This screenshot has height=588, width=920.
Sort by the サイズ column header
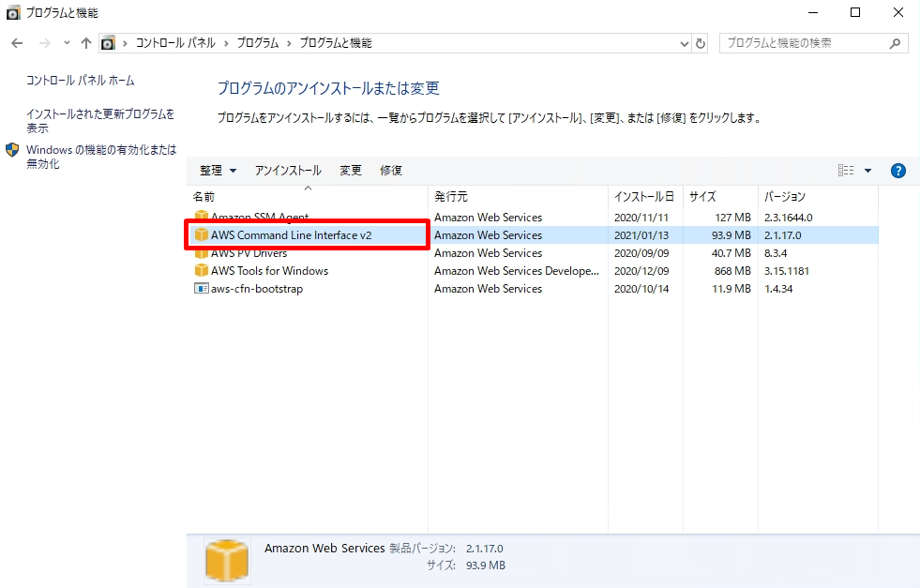(x=720, y=196)
